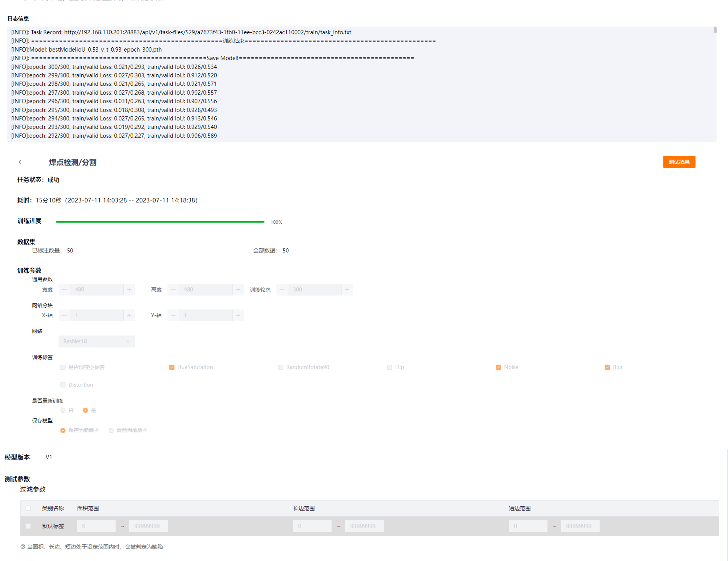Increase the 训练轮次 value with plus
The image size is (728, 561).
coord(347,289)
